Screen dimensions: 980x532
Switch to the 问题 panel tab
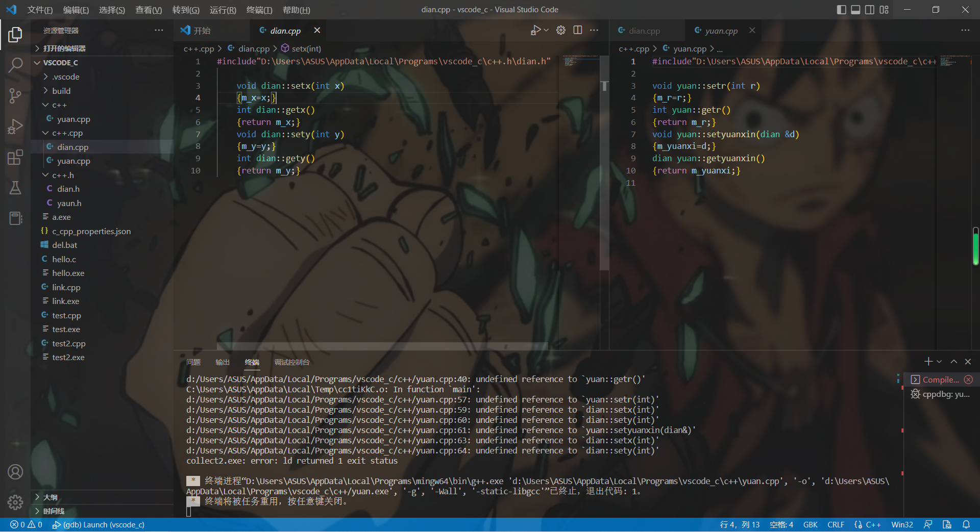point(193,362)
